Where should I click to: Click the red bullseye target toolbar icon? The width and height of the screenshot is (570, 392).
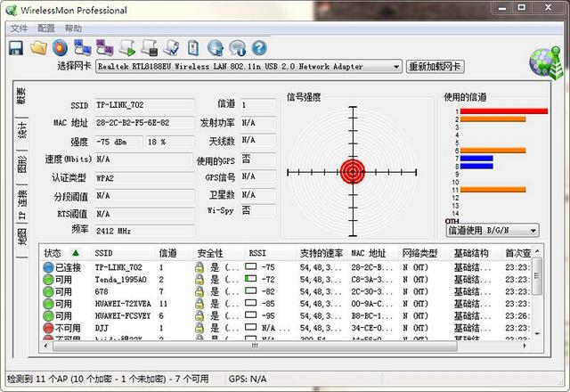point(60,47)
